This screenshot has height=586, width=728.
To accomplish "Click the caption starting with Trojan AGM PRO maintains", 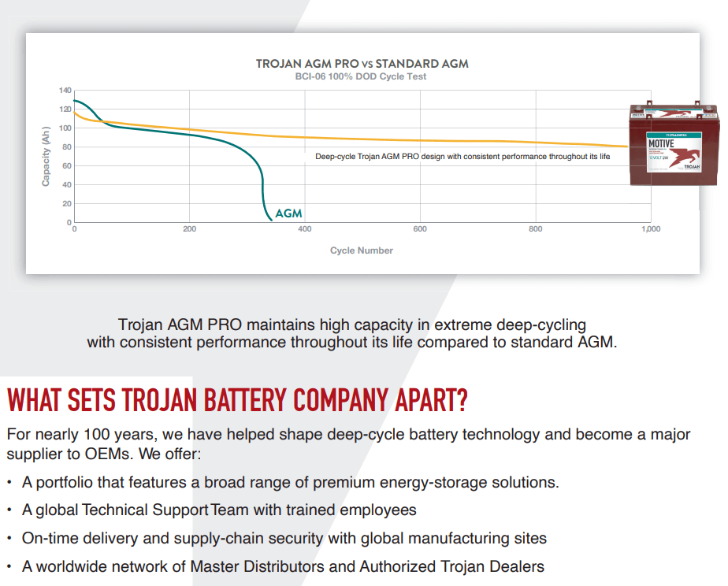I will point(351,333).
